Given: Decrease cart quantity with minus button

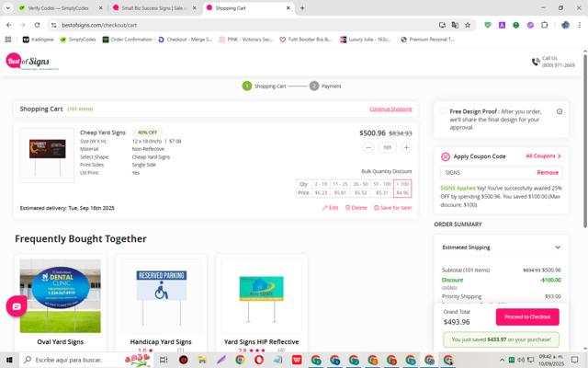Looking at the screenshot, I should pyautogui.click(x=368, y=147).
